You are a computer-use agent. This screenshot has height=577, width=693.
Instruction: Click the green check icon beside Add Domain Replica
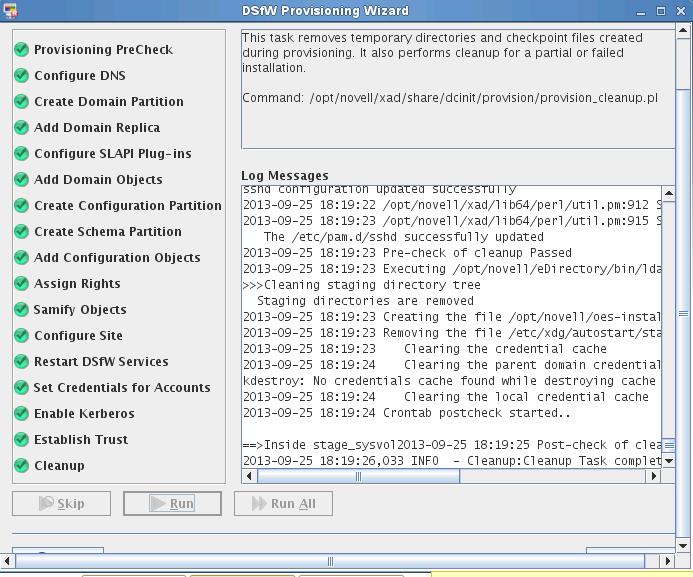pos(21,128)
